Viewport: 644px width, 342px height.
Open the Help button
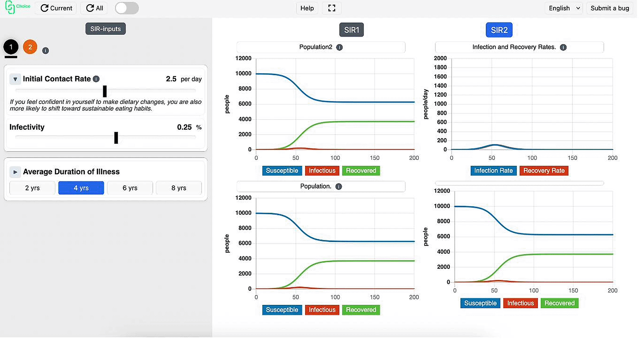(307, 8)
